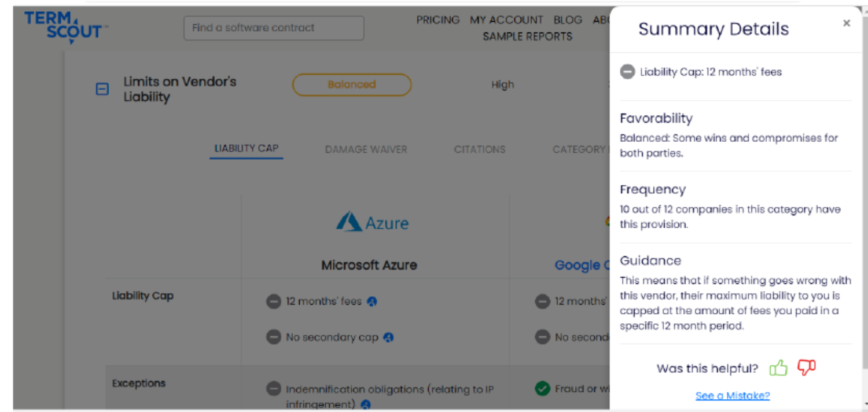Open the Sample Reports link

pos(527,36)
